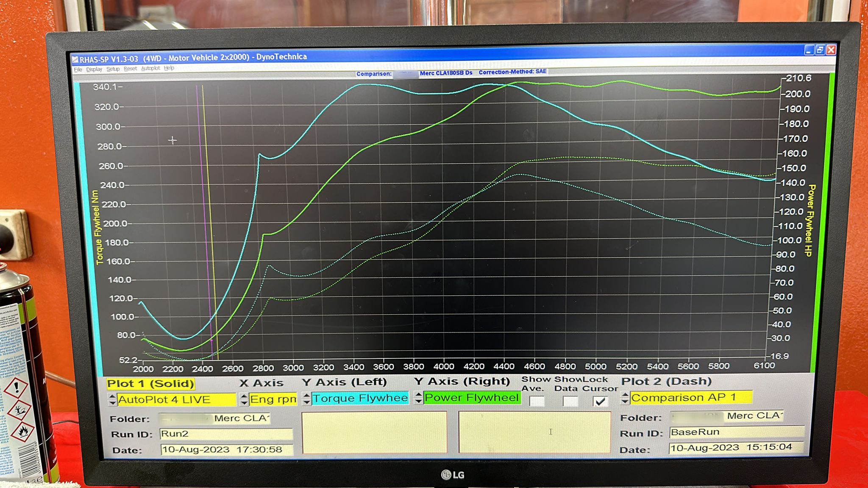Open the File menu

pyautogui.click(x=78, y=70)
